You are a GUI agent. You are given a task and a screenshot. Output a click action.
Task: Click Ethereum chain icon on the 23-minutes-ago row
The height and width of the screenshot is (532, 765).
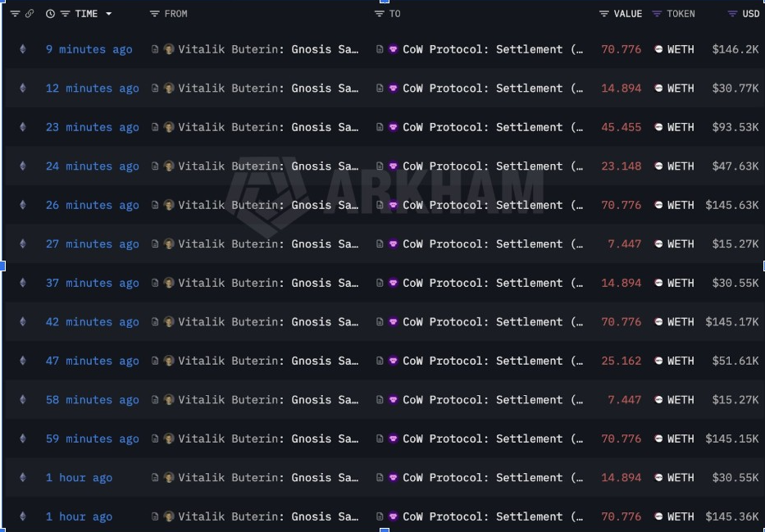[x=22, y=127]
